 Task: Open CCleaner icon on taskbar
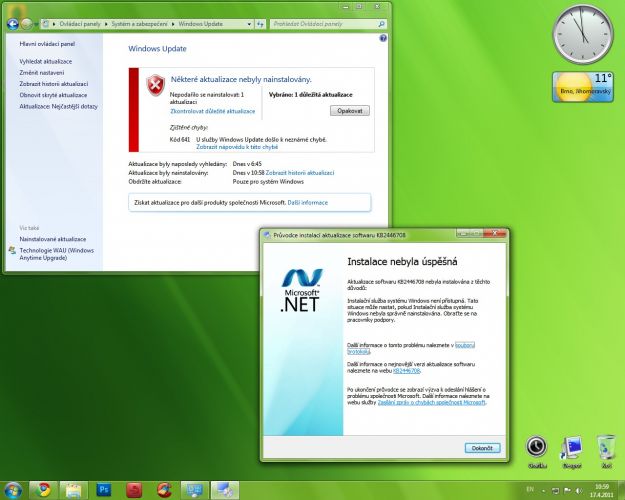coord(164,490)
